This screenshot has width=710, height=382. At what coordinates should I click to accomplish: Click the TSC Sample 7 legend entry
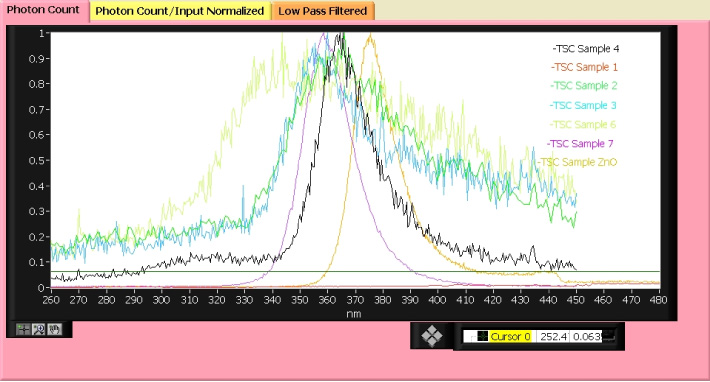pyautogui.click(x=580, y=143)
